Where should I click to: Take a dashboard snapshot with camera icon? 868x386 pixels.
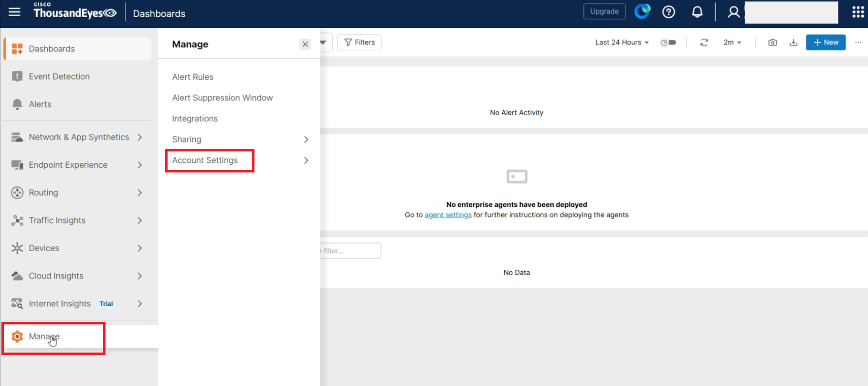pyautogui.click(x=773, y=43)
